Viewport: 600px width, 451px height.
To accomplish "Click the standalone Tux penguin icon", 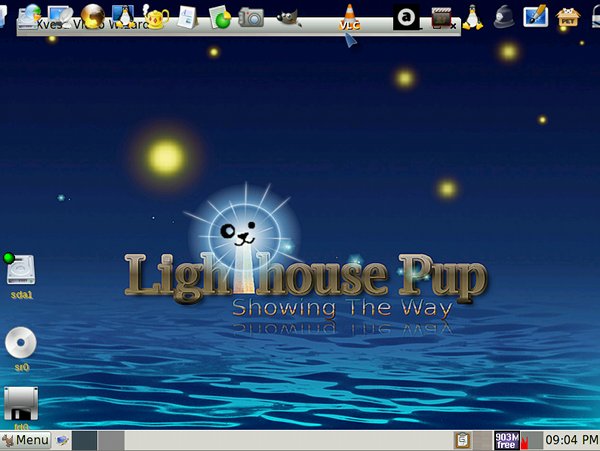I will pos(473,17).
